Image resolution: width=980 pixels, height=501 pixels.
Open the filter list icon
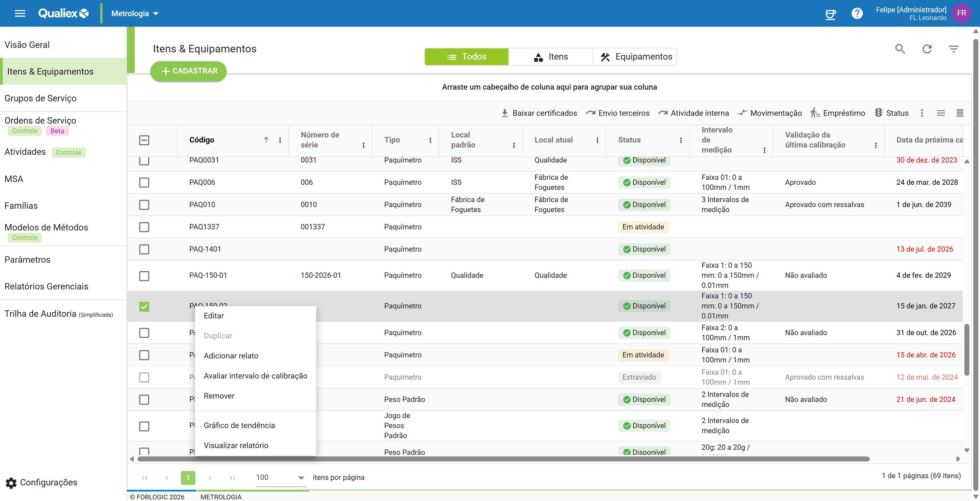point(953,49)
